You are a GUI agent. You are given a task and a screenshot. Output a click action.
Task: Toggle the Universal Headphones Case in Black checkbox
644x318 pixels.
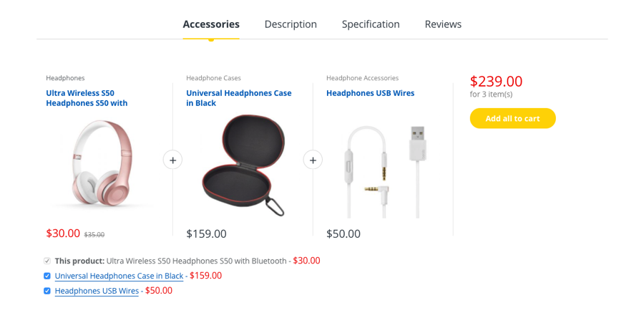(x=47, y=276)
